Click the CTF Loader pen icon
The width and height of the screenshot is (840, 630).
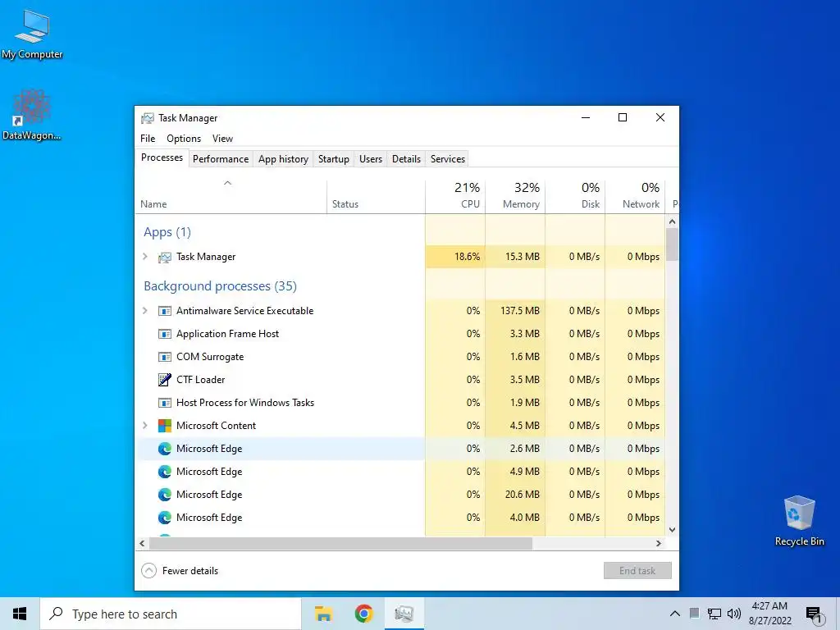pos(164,380)
